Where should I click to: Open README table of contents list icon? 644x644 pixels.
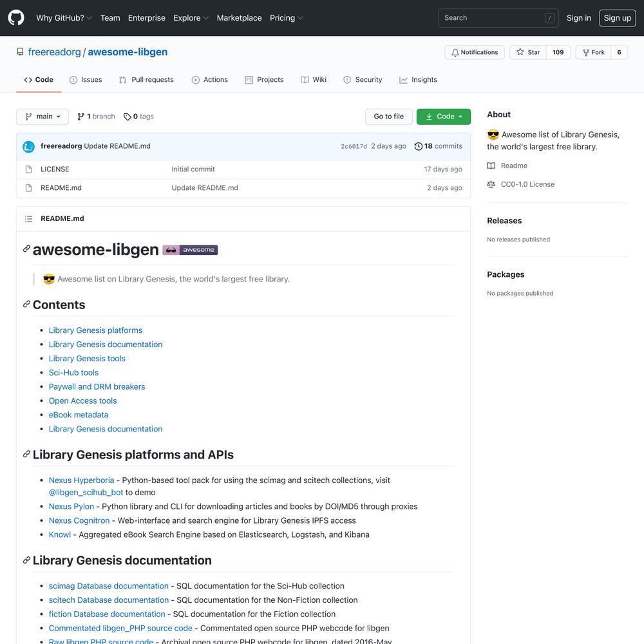tap(28, 218)
